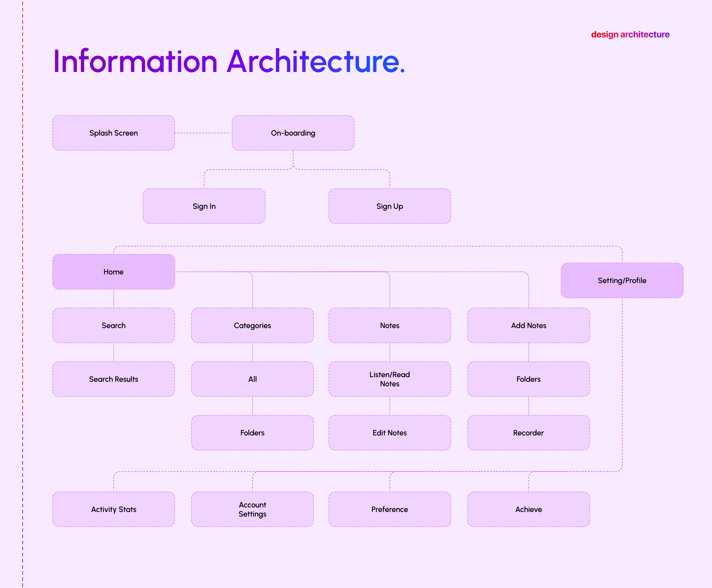This screenshot has height=588, width=712.
Task: Select the Search Results node
Action: click(x=113, y=379)
